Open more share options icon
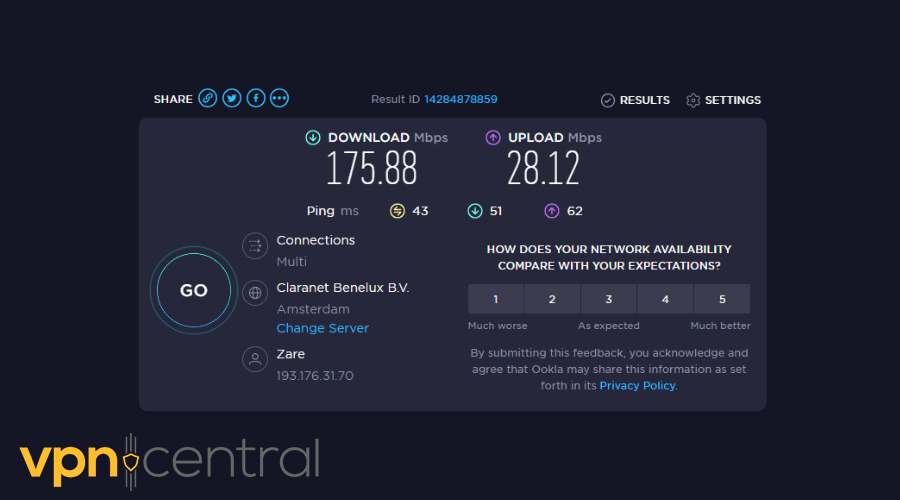 pos(280,98)
